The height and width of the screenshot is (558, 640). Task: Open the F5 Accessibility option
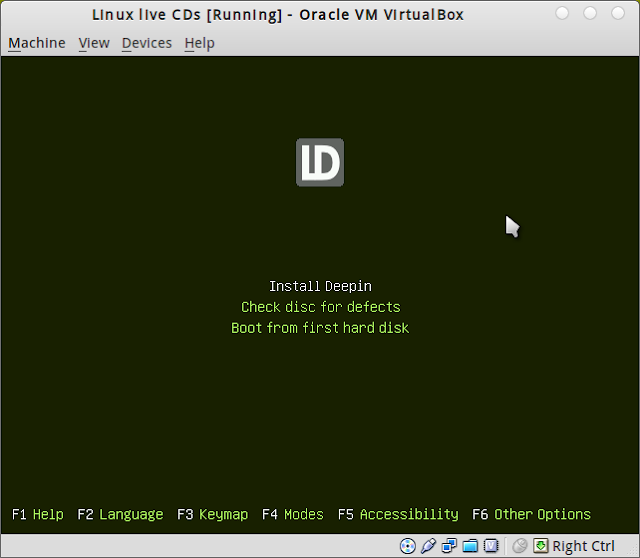[x=398, y=514]
